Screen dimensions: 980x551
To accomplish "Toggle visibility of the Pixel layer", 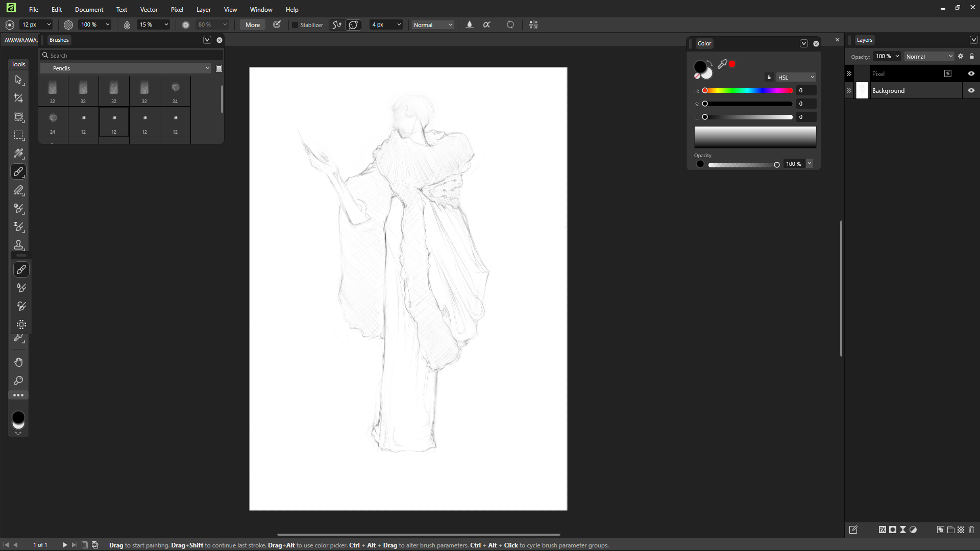I will tap(971, 73).
